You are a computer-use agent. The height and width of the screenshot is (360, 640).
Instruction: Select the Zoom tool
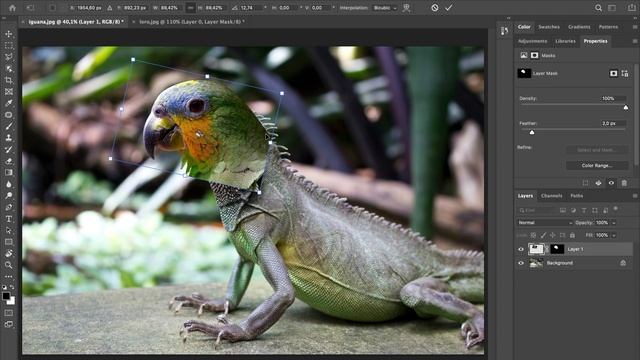click(x=9, y=265)
